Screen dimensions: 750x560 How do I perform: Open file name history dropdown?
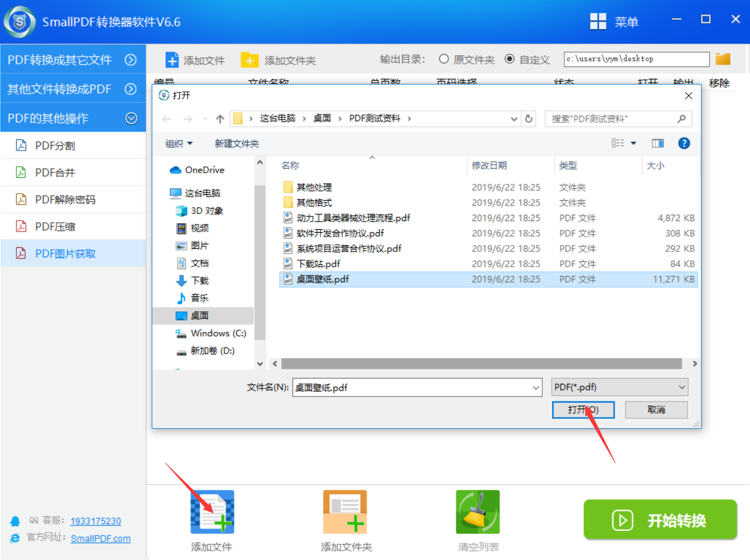[536, 387]
